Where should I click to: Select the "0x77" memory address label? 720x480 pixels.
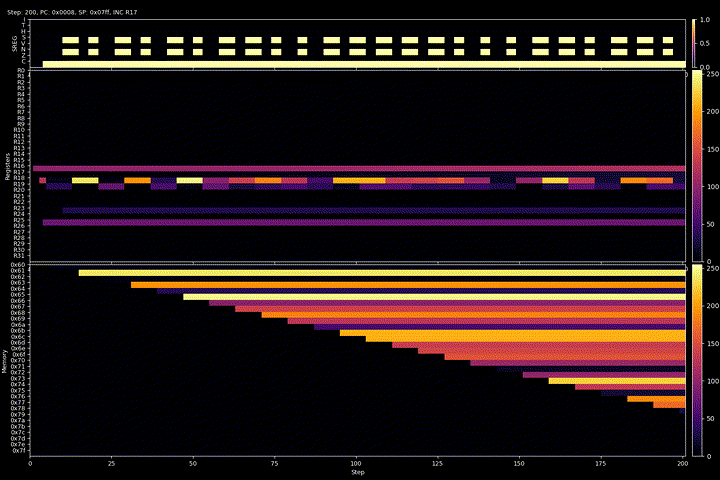point(18,402)
